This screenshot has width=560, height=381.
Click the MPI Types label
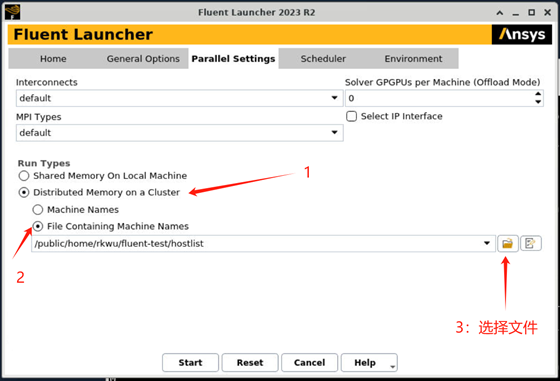(39, 117)
